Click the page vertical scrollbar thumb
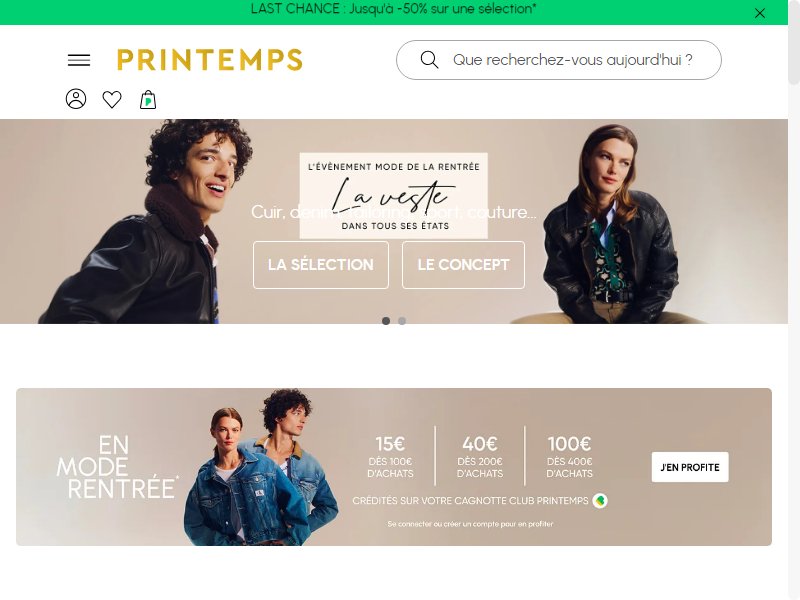The image size is (800, 600). [x=794, y=42]
